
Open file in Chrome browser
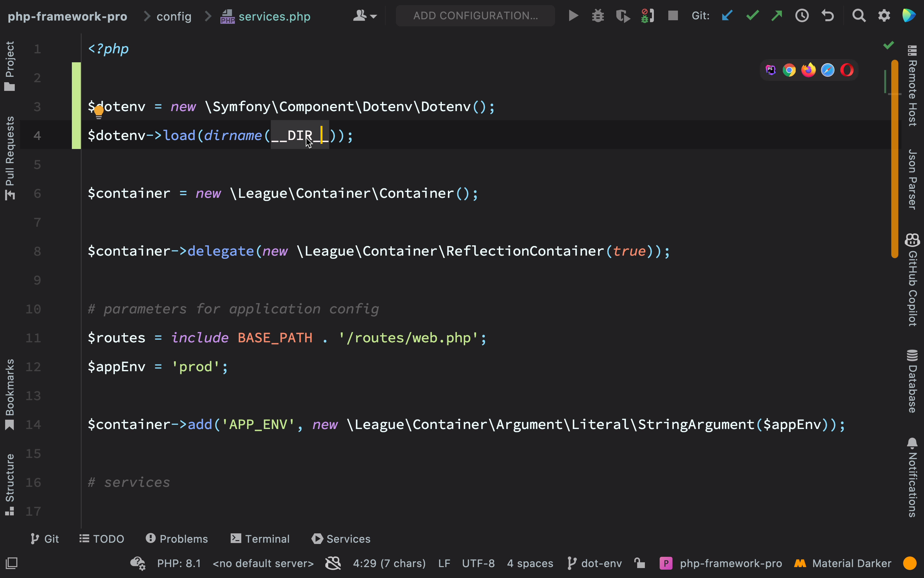[x=789, y=70]
